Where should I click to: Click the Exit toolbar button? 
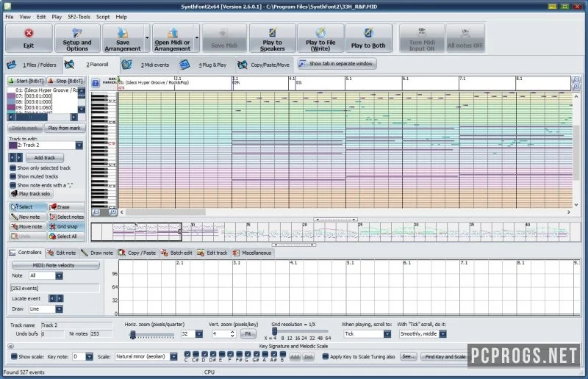pos(29,38)
